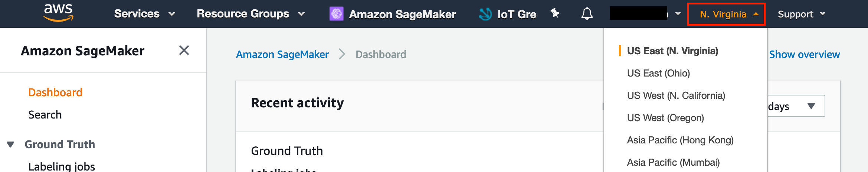Open the Amazon SageMaker shortcut icon

(337, 14)
